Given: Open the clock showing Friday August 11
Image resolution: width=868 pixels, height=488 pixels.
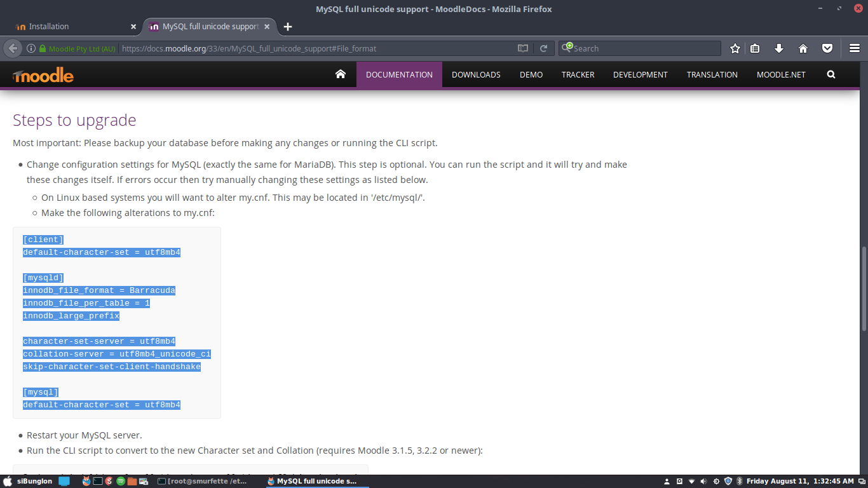Looking at the screenshot, I should (x=800, y=482).
